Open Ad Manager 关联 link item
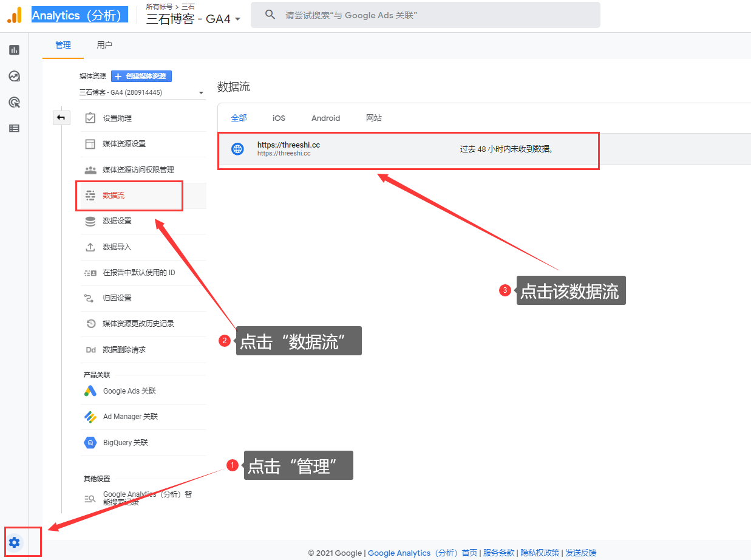This screenshot has width=751, height=560. [143, 417]
